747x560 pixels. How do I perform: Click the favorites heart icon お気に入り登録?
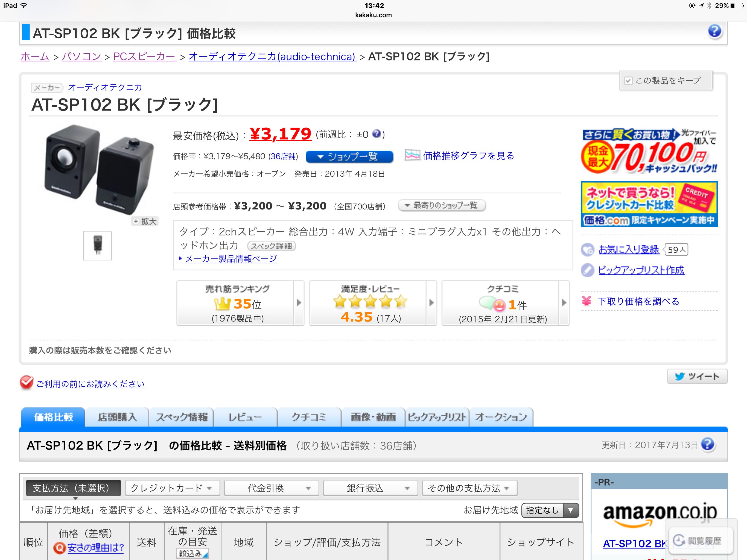587,250
